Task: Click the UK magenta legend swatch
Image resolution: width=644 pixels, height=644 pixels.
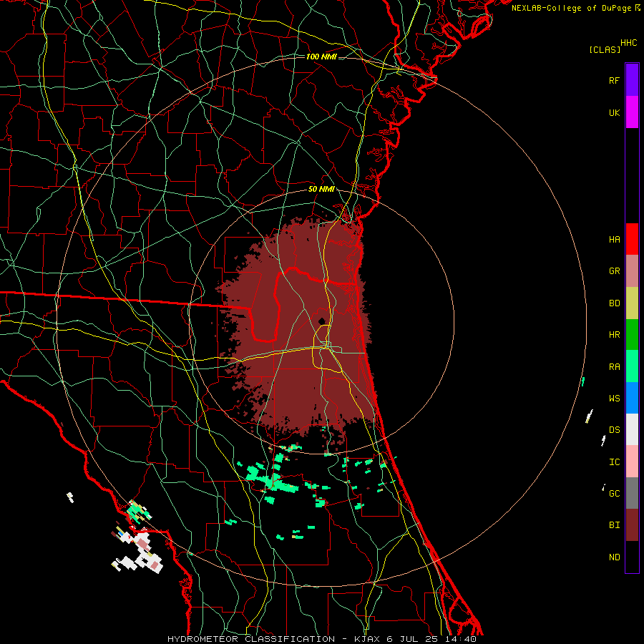Action: (632, 112)
